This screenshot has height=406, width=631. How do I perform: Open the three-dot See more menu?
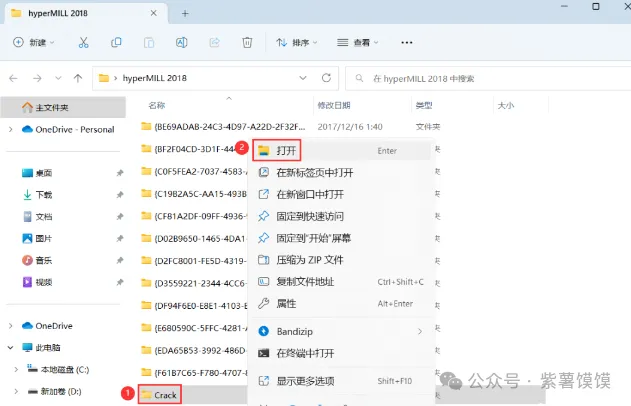pos(407,42)
